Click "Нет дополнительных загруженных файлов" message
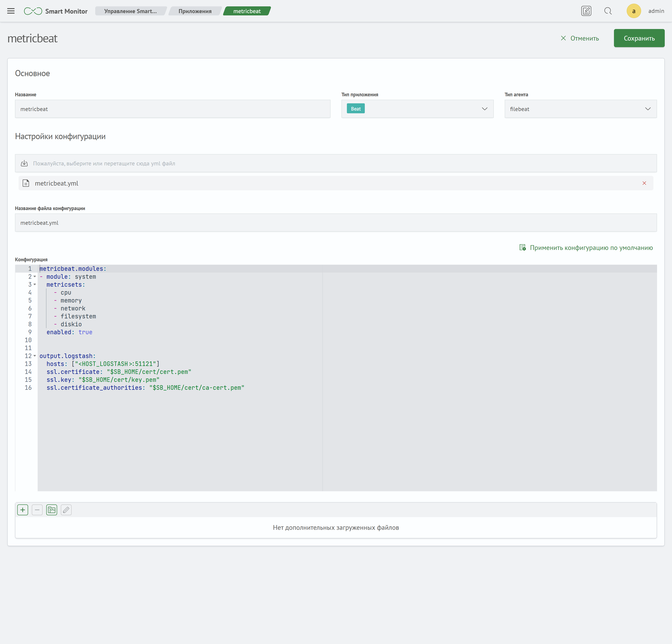 click(336, 528)
